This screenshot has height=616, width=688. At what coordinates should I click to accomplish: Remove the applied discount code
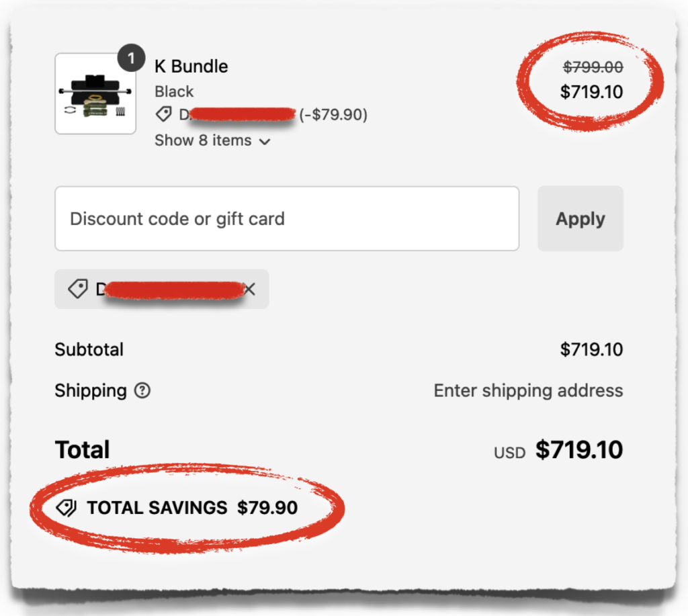[249, 289]
